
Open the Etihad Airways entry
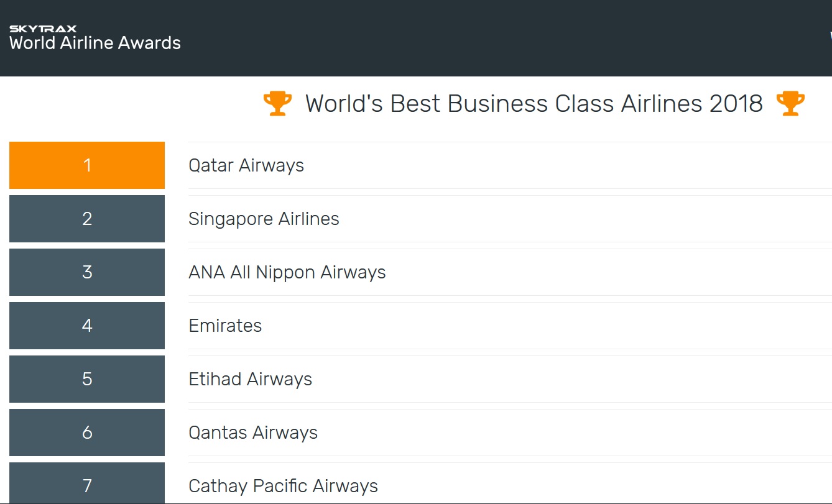pos(250,380)
